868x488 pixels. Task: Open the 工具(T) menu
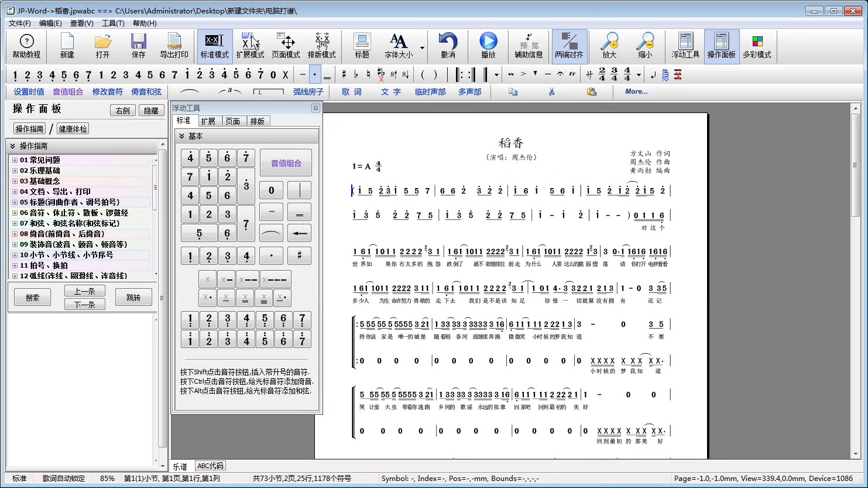[113, 23]
